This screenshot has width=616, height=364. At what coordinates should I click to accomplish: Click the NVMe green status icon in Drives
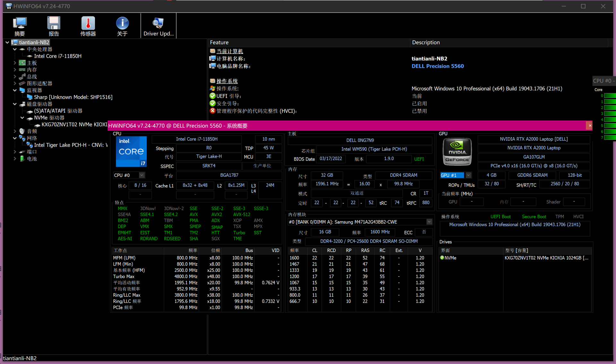pyautogui.click(x=442, y=258)
